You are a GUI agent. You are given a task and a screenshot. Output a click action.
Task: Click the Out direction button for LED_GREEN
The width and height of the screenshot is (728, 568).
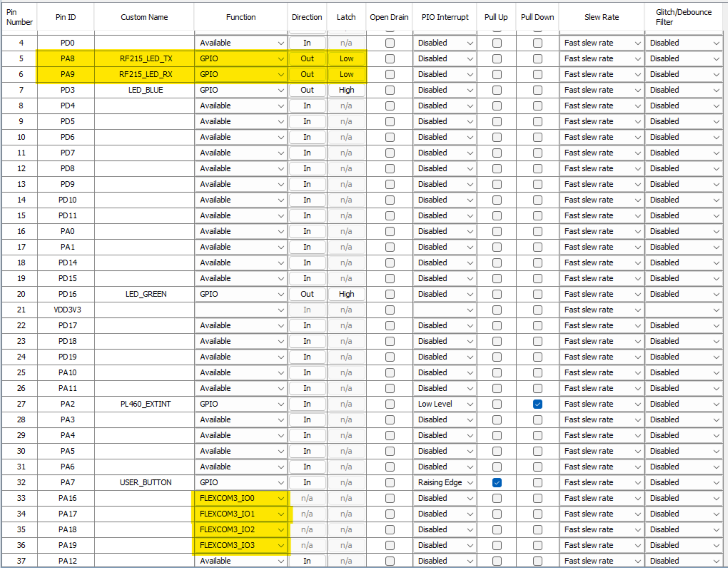(x=307, y=294)
